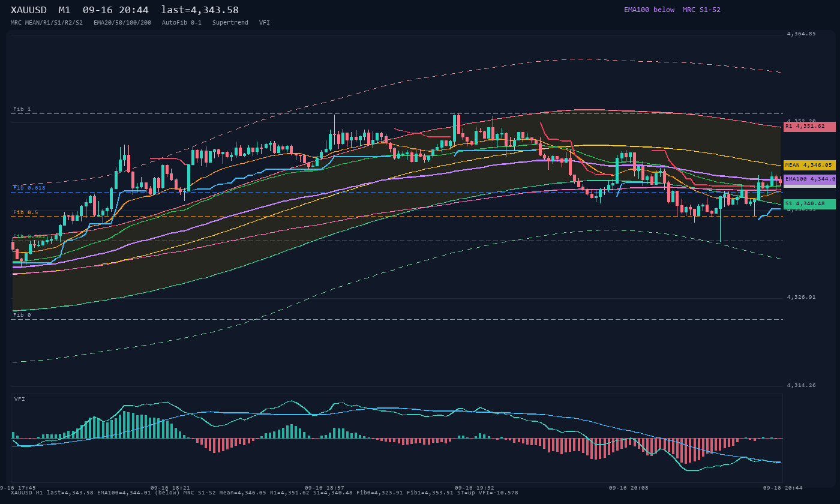This screenshot has width=840, height=504.
Task: Select the M1 timeframe in the chart title
Action: pyautogui.click(x=64, y=10)
